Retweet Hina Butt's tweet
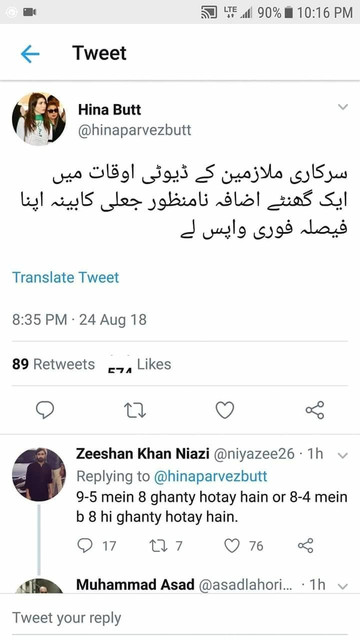The height and width of the screenshot is (640, 360). coord(135,410)
